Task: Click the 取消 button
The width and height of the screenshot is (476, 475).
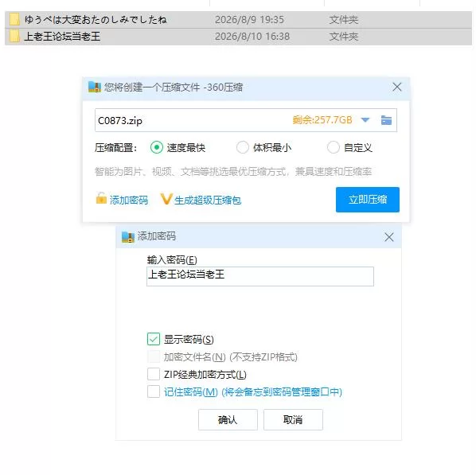Action: [293, 419]
